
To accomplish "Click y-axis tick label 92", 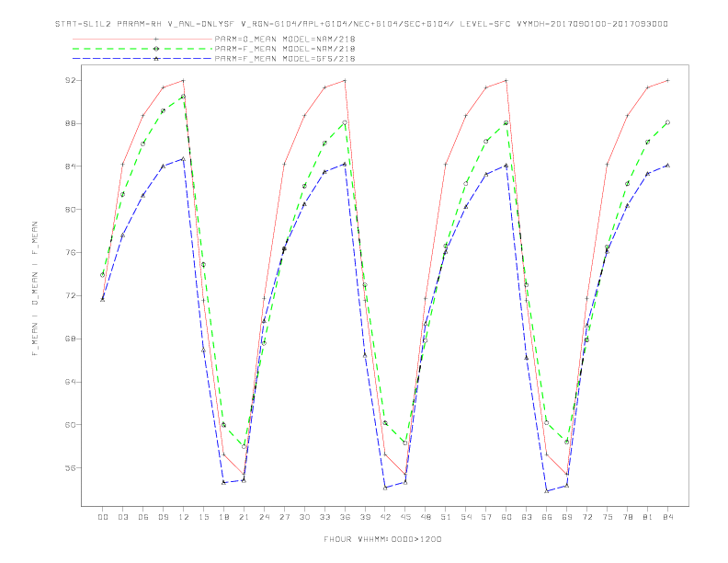I will (x=70, y=80).
